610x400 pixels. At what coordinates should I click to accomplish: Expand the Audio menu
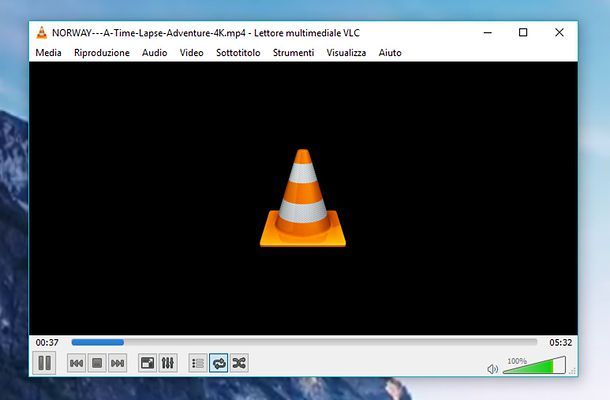[154, 52]
